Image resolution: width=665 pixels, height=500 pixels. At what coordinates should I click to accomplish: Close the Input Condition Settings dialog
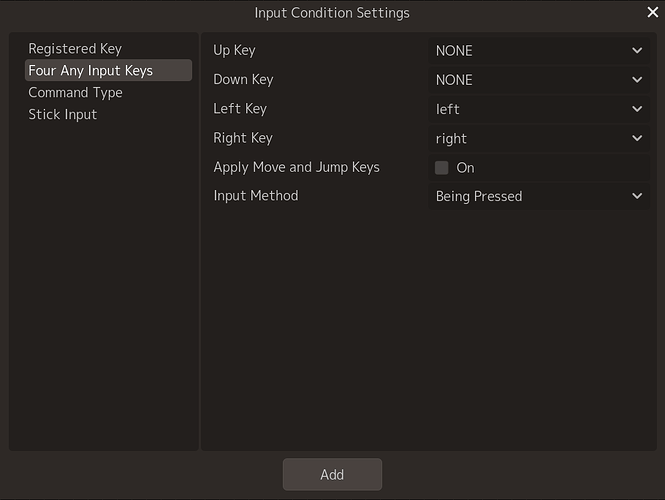point(653,12)
